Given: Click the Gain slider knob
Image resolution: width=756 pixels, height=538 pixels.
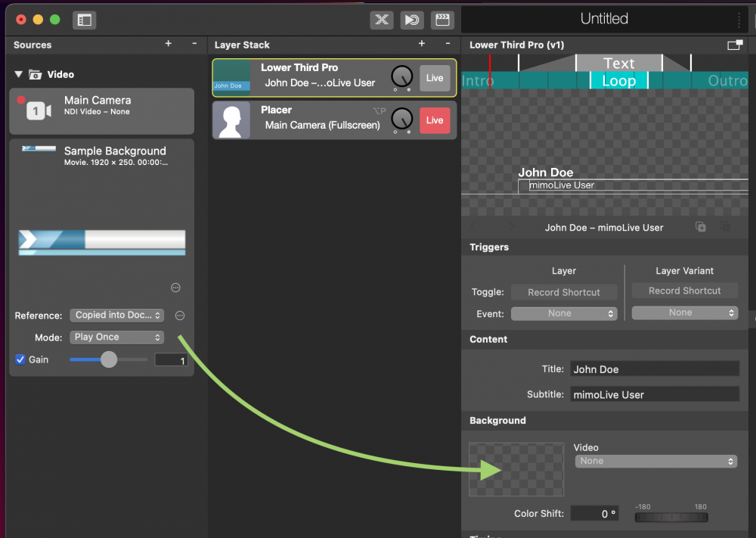Looking at the screenshot, I should tap(109, 359).
